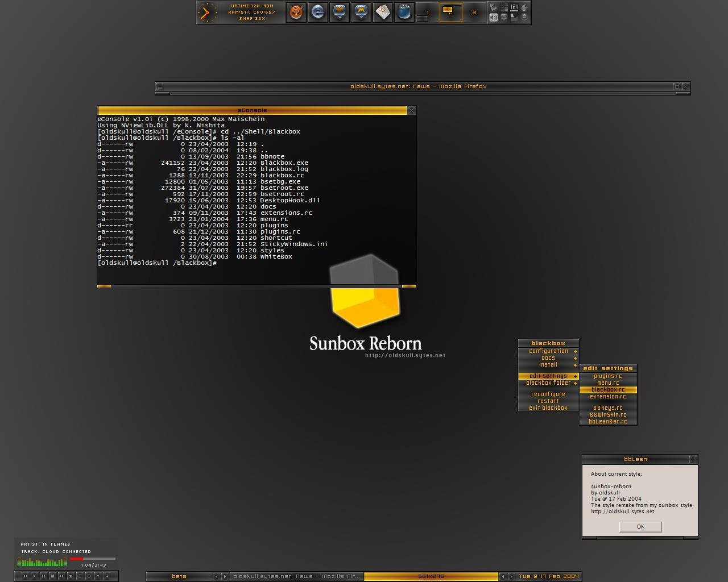
Task: Click the blackbox menu title header
Action: click(x=548, y=343)
